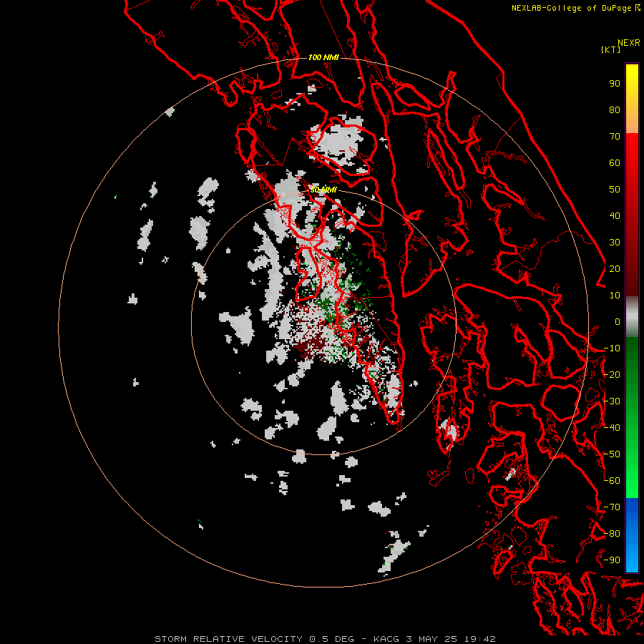This screenshot has height=644, width=644.
Task: Click the "-30" scale value
Action: pyautogui.click(x=612, y=401)
